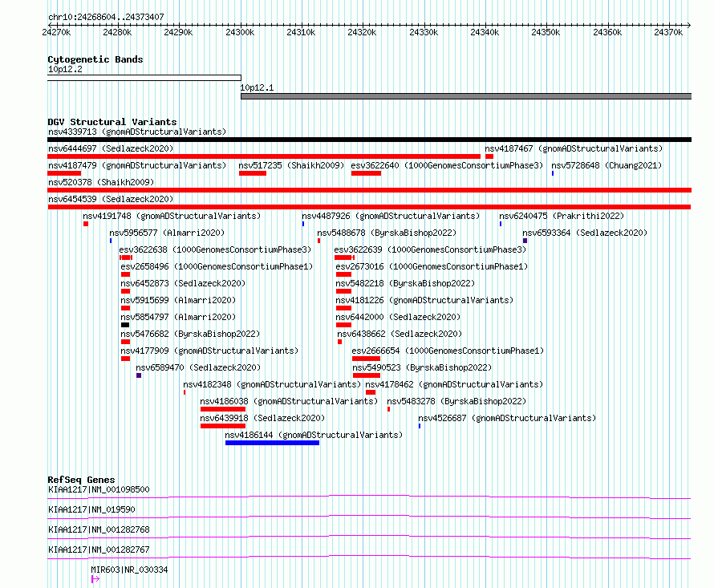Click the KIAA1217|NM_001098500 gene label
This screenshot has width=714, height=588.
(99, 489)
